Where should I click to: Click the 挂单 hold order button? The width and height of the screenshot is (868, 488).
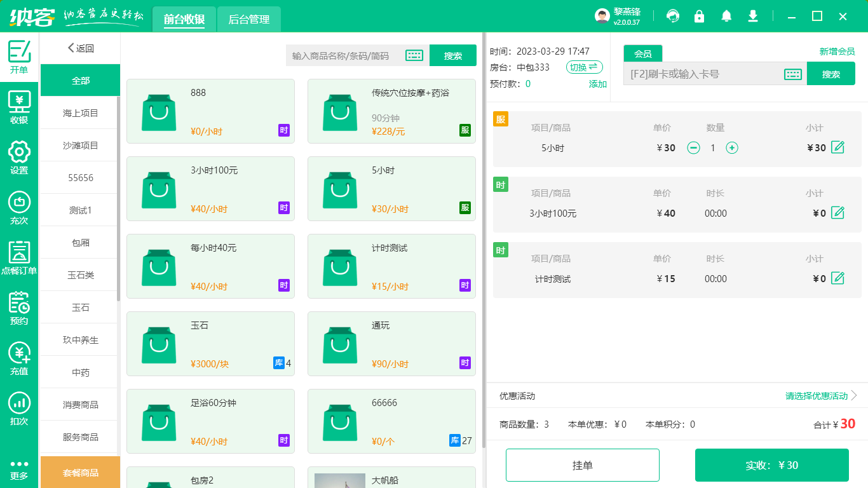pos(582,465)
